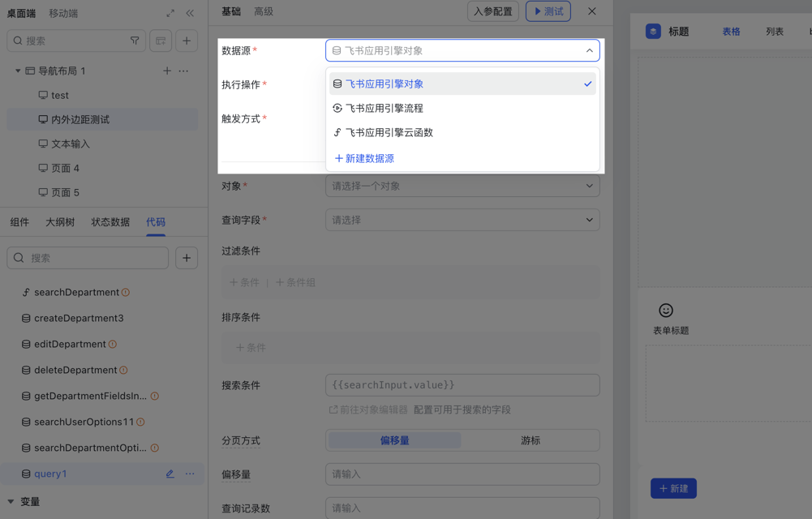
Task: Open the 对象 dropdown 请选择一个对象
Action: tap(462, 186)
